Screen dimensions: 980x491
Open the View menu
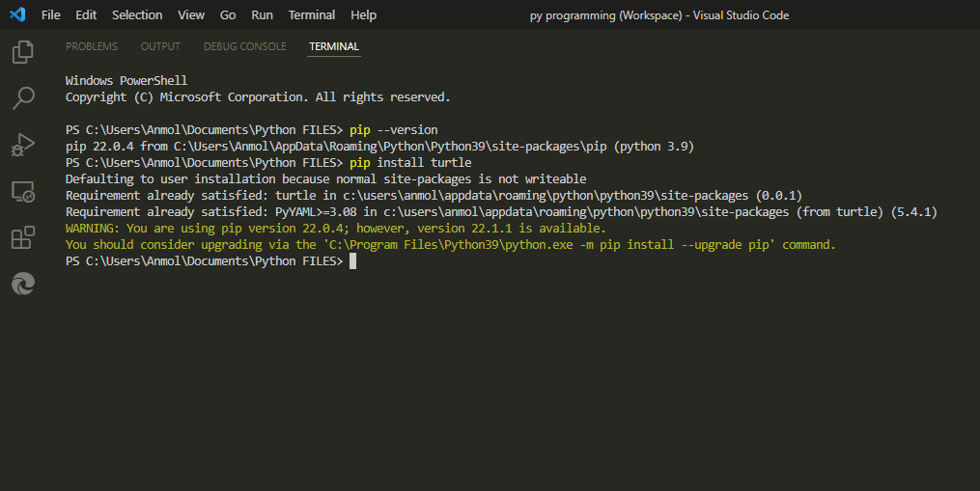[x=191, y=15]
